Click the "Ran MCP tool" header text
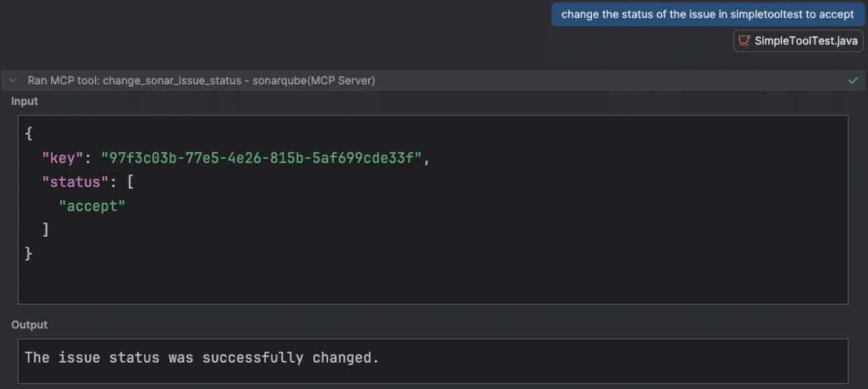Image resolution: width=868 pixels, height=389 pixels. (x=63, y=80)
